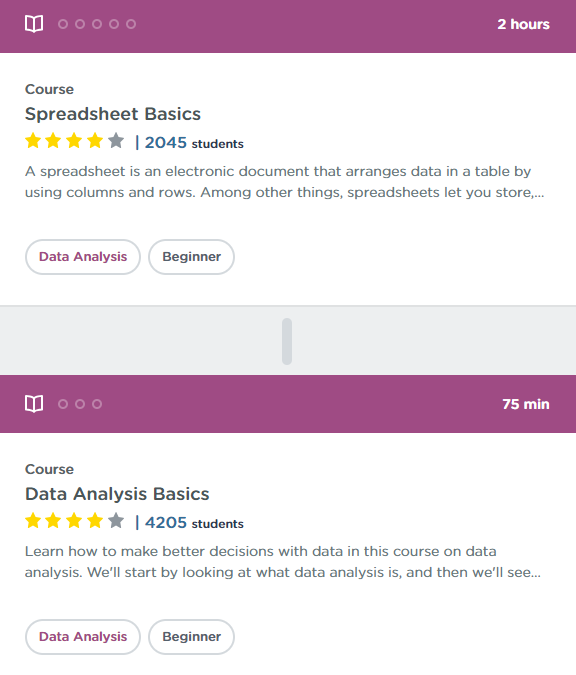Click the 4205 students count

(x=194, y=523)
